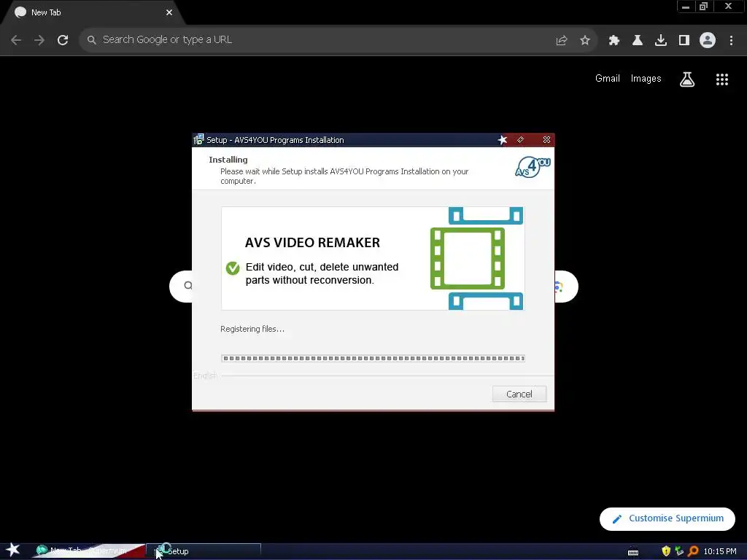Click the 10:15 PM clock
Image resolution: width=747 pixels, height=560 pixels.
[719, 551]
